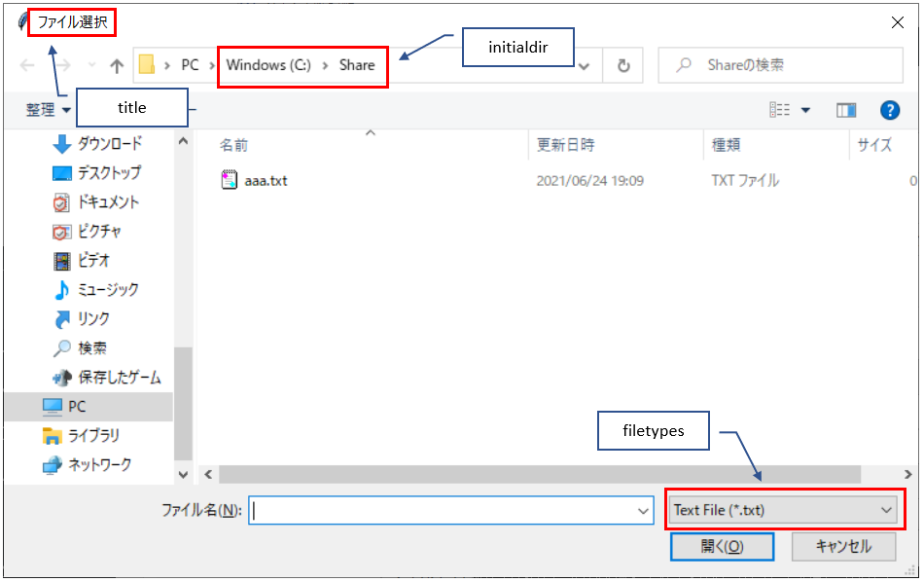Click the Shareの検索 search box
This screenshot has height=582, width=924.
(780, 65)
